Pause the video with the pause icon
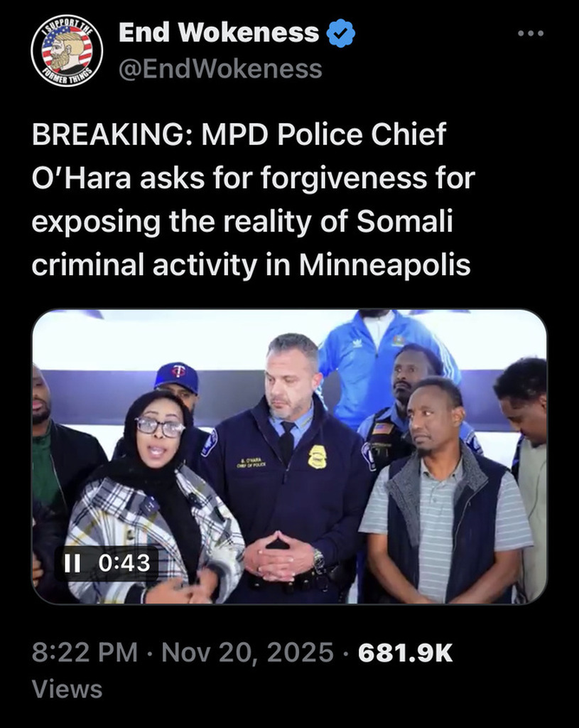 (72, 564)
